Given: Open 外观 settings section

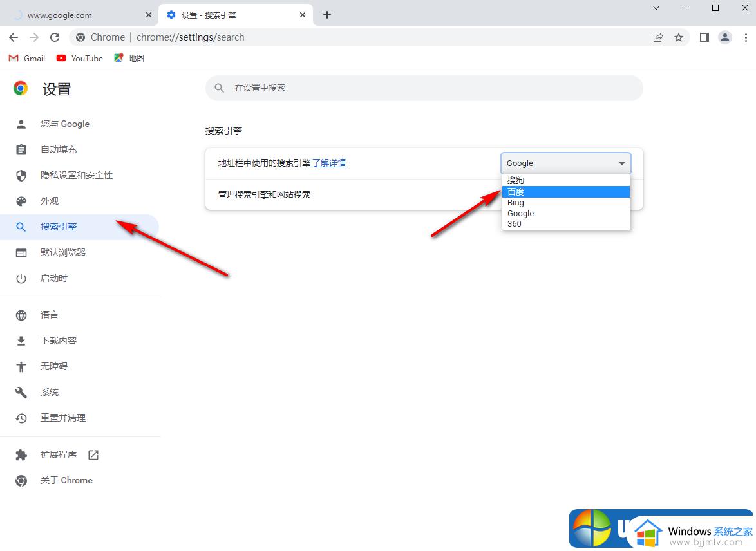Looking at the screenshot, I should pos(80,201).
